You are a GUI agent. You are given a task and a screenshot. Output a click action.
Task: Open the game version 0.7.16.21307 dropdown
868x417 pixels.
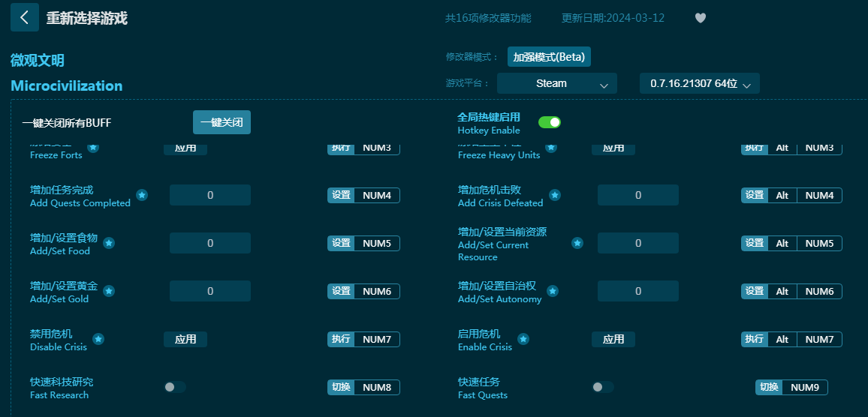coord(700,83)
